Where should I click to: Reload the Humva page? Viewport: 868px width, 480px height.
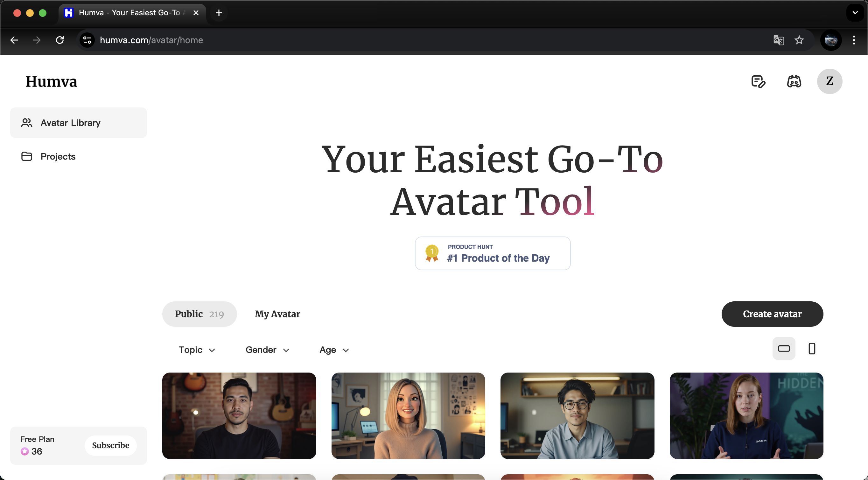(x=60, y=40)
